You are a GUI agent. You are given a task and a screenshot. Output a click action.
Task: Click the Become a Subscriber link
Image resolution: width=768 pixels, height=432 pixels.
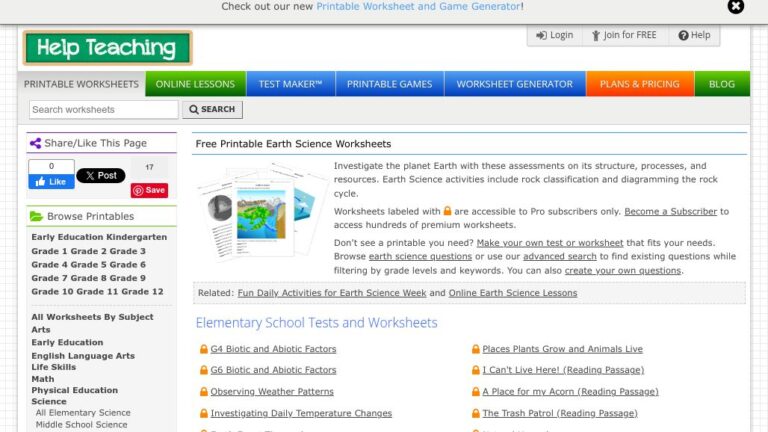click(x=671, y=212)
